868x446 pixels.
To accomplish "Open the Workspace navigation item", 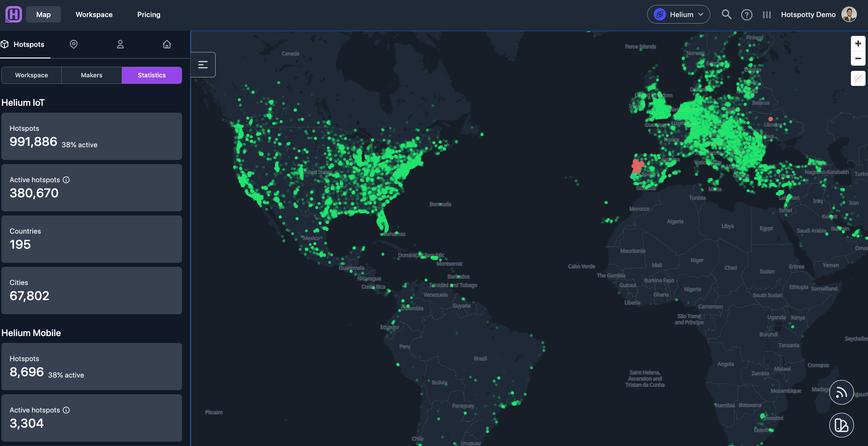I will point(94,14).
